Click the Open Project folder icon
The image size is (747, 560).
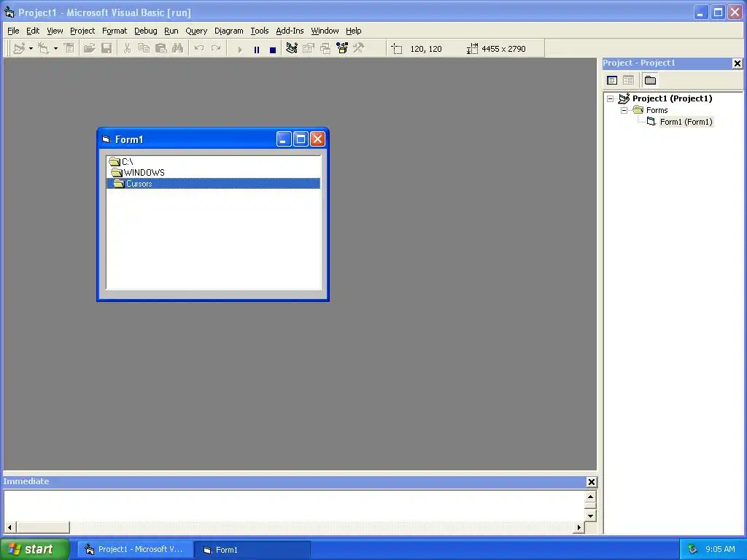coord(89,48)
